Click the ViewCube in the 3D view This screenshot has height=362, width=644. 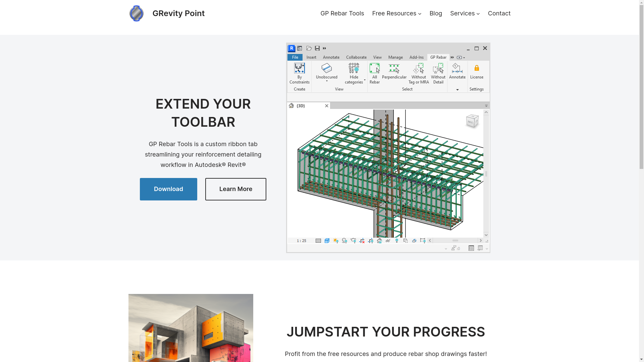(x=472, y=121)
